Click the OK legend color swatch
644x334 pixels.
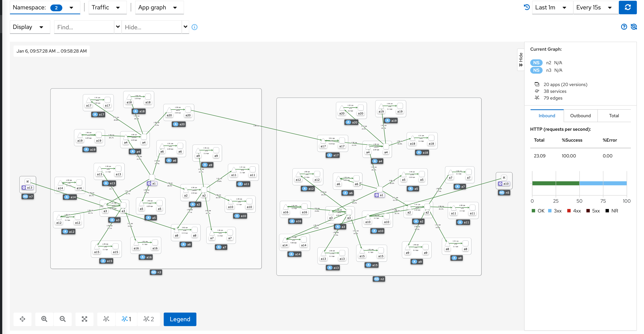point(533,211)
